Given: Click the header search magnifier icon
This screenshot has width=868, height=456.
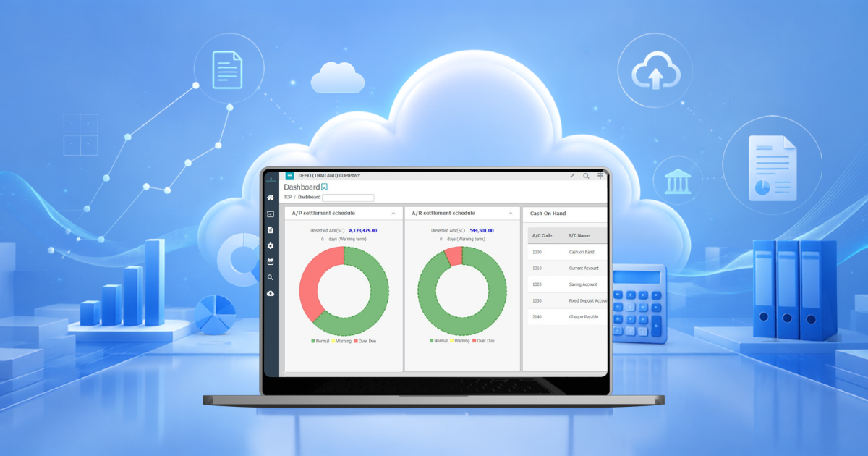Looking at the screenshot, I should coord(586,175).
